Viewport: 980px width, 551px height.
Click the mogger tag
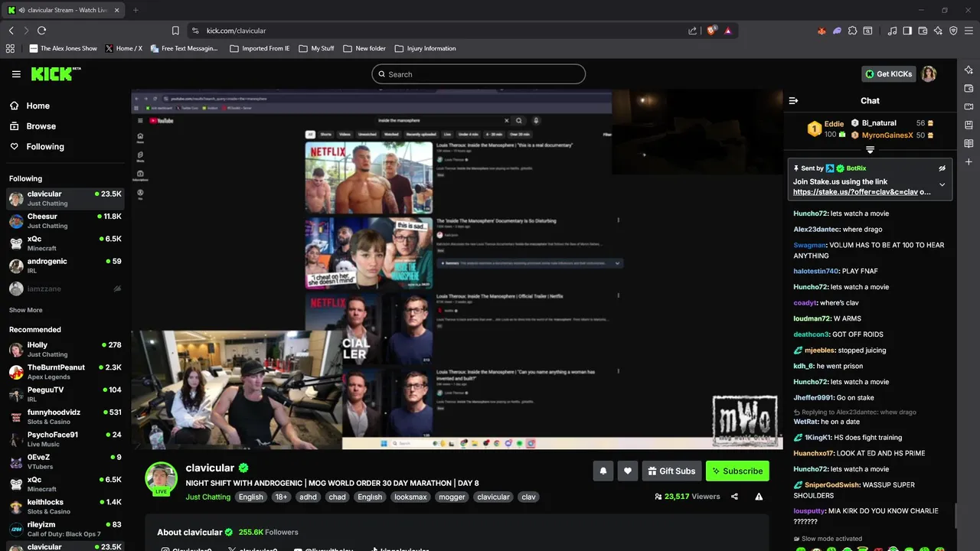tap(452, 497)
